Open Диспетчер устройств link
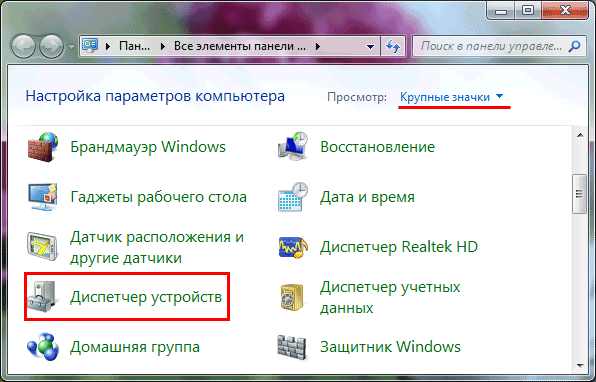This screenshot has width=596, height=382. point(146,296)
